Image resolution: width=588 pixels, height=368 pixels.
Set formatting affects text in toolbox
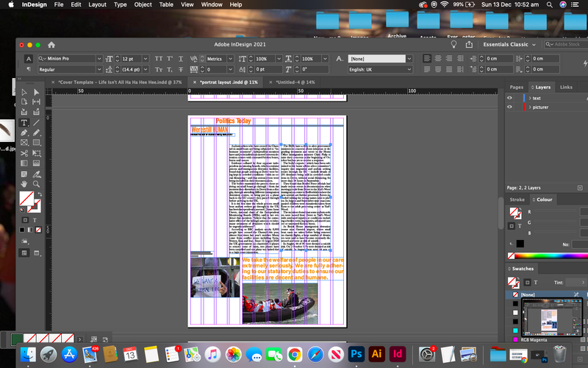coord(35,220)
